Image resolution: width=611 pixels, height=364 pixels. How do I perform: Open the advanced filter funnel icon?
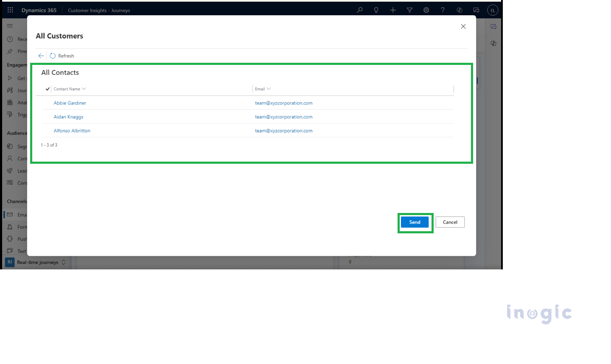point(409,10)
